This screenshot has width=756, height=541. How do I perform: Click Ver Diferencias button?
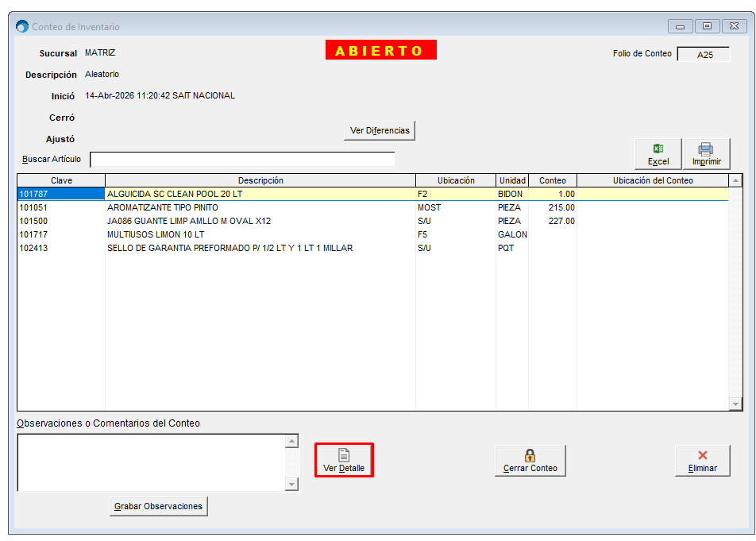point(380,130)
